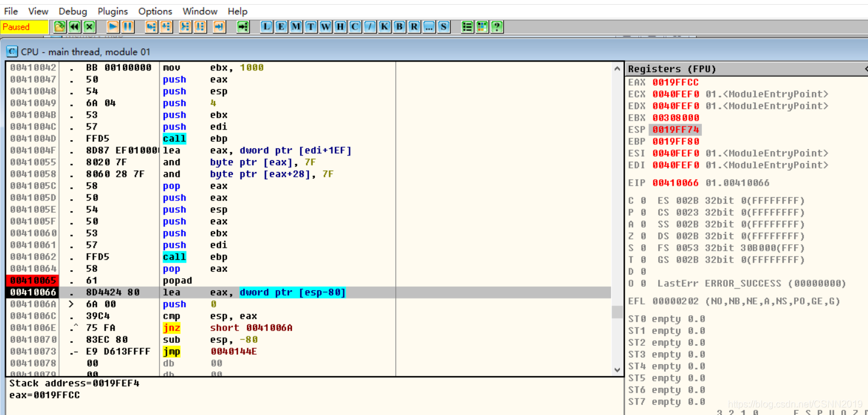Open Memory map with M icon

[x=296, y=27]
